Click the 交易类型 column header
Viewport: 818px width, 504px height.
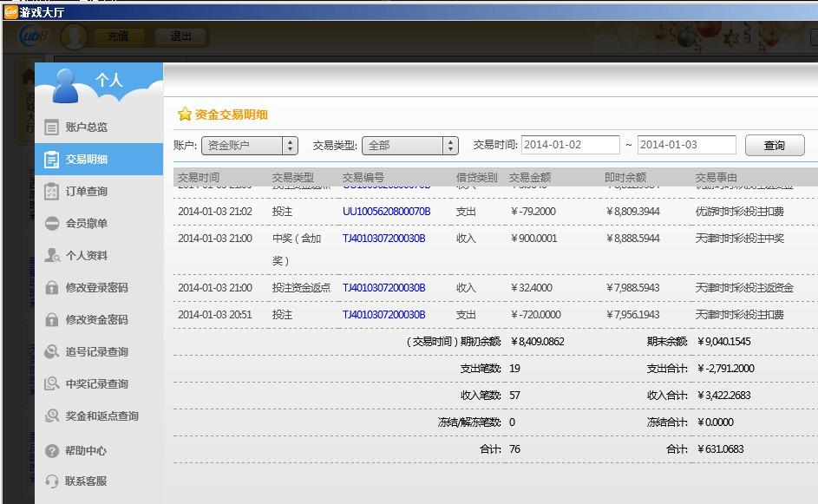pyautogui.click(x=292, y=177)
